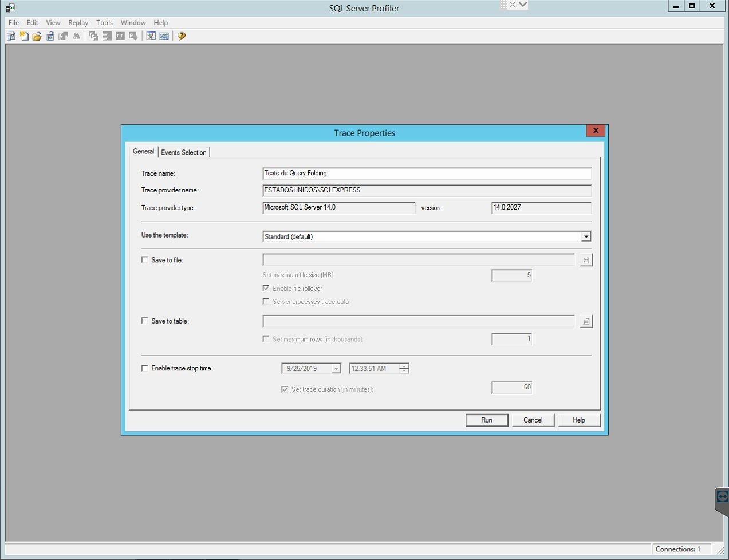Click the Trace name input field
Screen dimensions: 729x560
(x=427, y=173)
